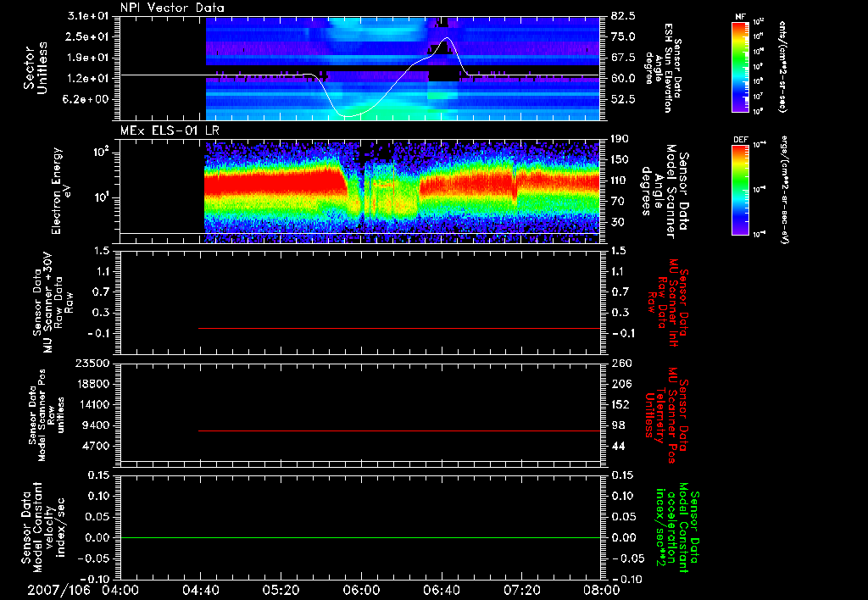Click the '82.5' sun elevation axis value

coord(623,16)
